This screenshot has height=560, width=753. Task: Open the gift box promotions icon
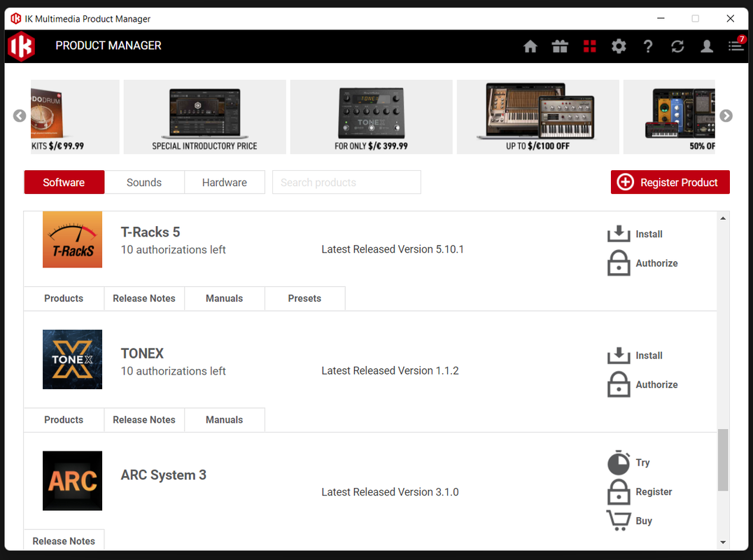(x=560, y=47)
